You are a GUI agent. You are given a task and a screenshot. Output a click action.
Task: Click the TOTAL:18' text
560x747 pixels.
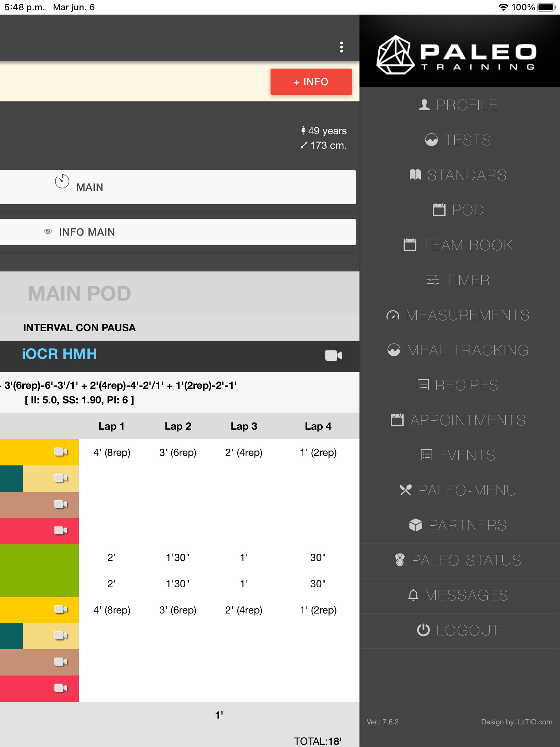[318, 741]
